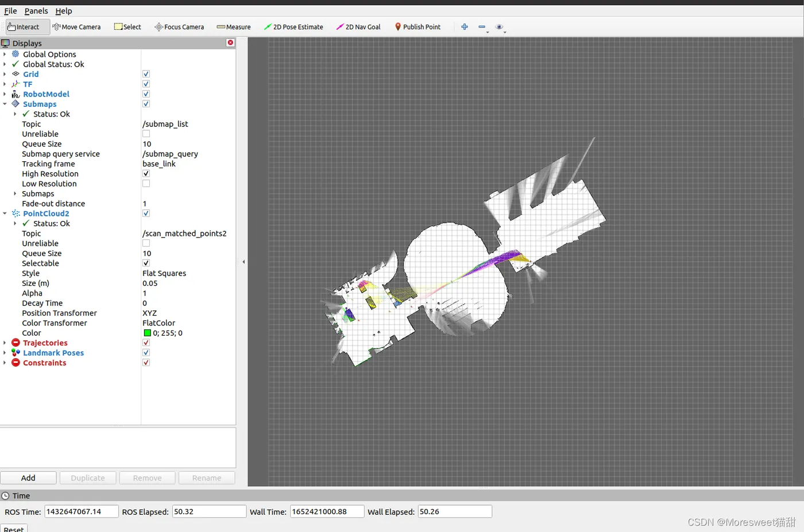Uncheck the Submaps display checkbox
The height and width of the screenshot is (532, 804).
[146, 104]
